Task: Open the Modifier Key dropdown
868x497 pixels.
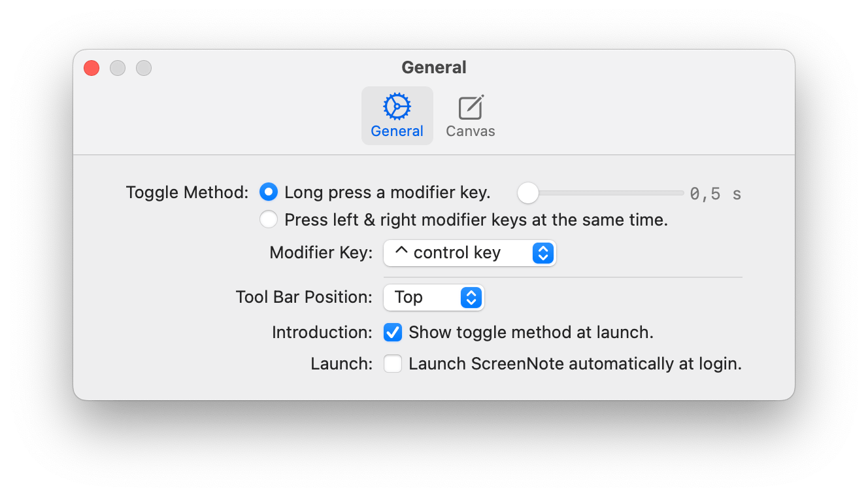Action: coord(469,253)
